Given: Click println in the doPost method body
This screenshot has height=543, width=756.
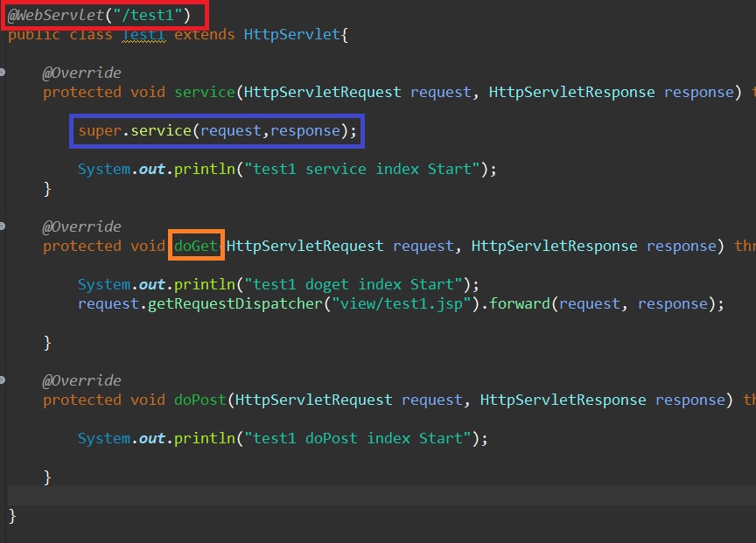Looking at the screenshot, I should [205, 438].
